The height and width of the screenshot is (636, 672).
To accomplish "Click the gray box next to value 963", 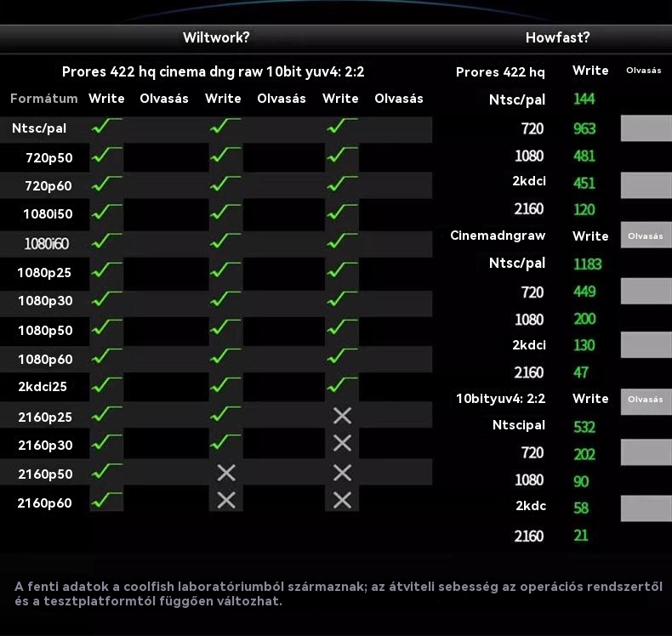I will [646, 128].
